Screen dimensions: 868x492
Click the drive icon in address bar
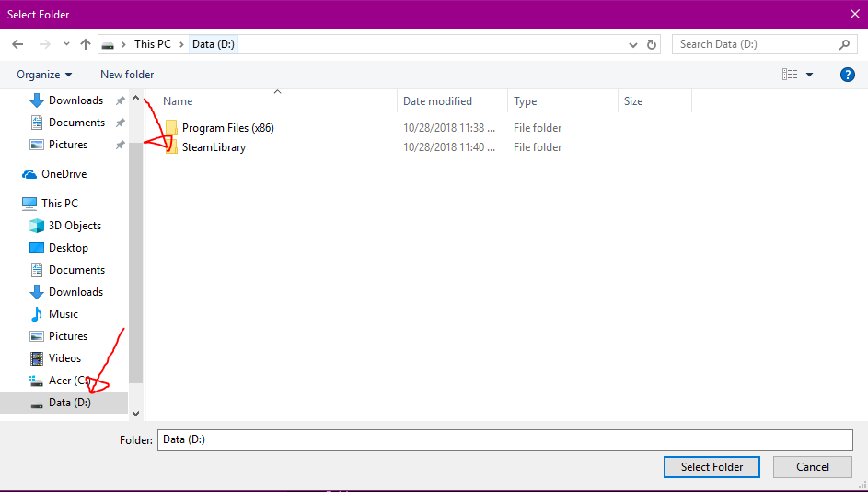coord(108,45)
